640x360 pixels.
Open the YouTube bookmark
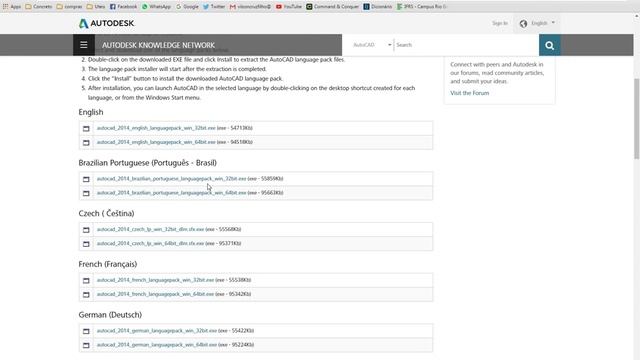click(x=289, y=7)
